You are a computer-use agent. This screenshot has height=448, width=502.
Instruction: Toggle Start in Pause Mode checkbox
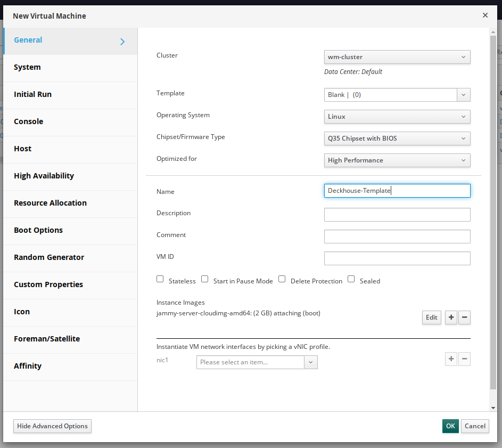click(x=204, y=279)
